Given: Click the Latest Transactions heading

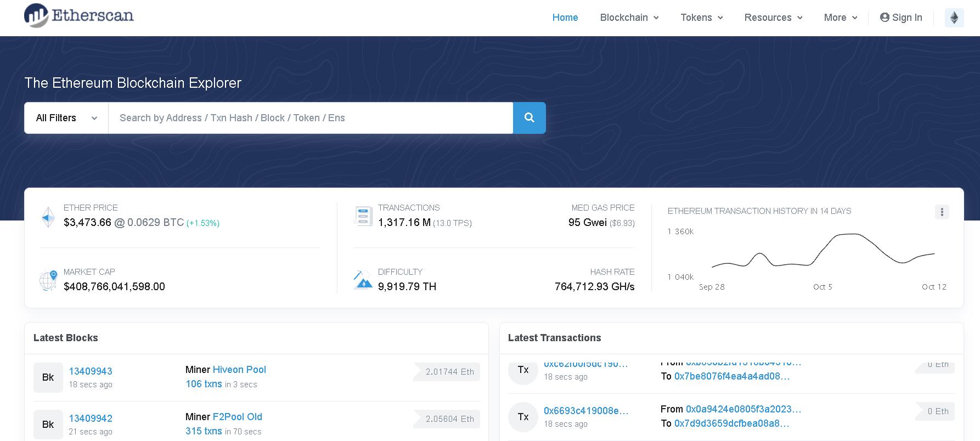Looking at the screenshot, I should pos(554,338).
